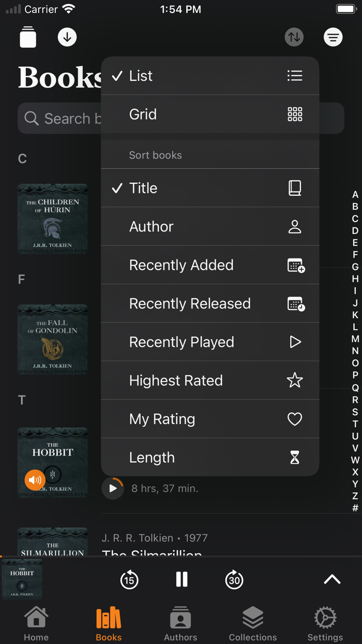This screenshot has width=362, height=644.
Task: Pause the current audiobook
Action: coord(182,579)
